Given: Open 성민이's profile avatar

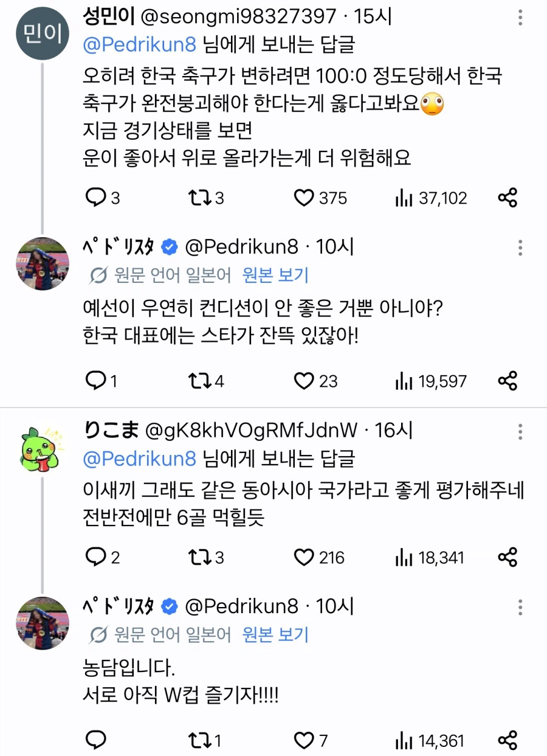Looking at the screenshot, I should click(43, 32).
